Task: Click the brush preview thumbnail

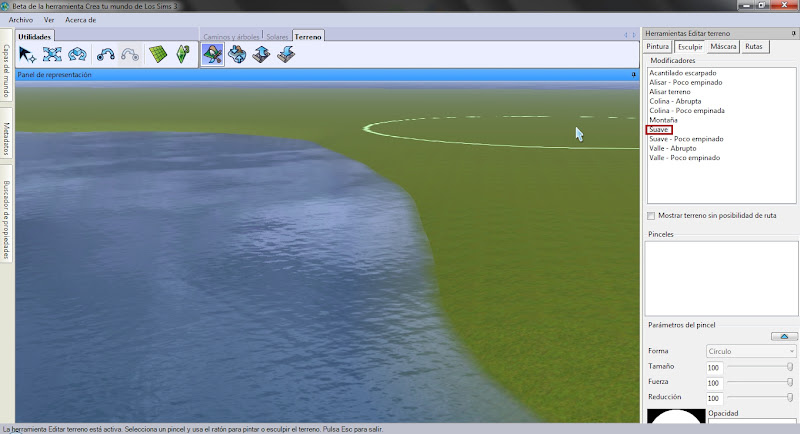Action: click(676, 416)
